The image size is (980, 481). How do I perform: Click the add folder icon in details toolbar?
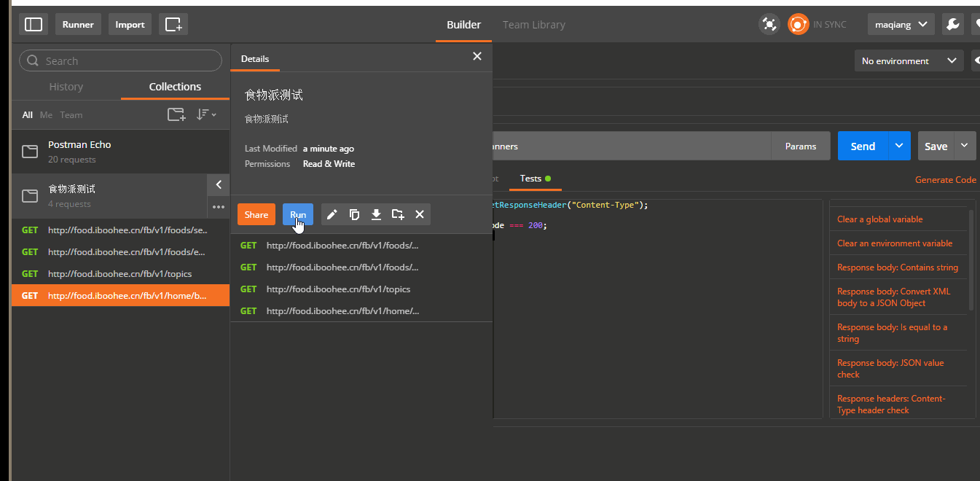398,214
